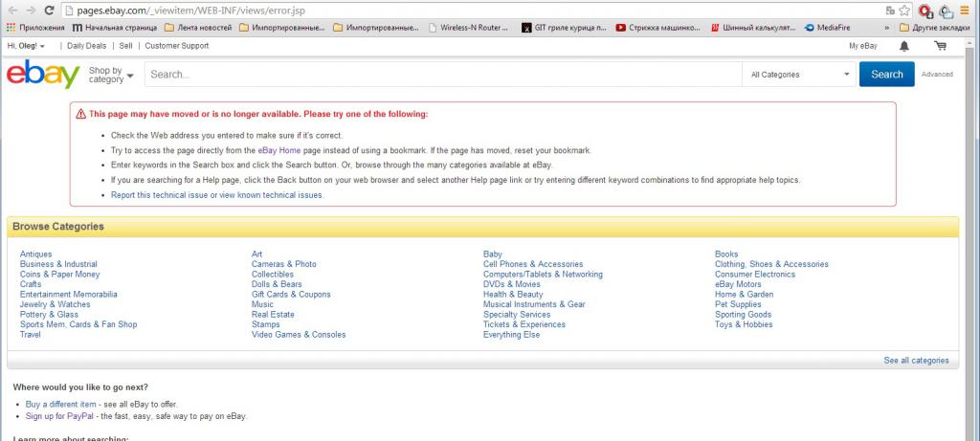Viewport: 980px width, 441px height.
Task: Expand the Hi, Oleg! account menu
Action: 26,46
